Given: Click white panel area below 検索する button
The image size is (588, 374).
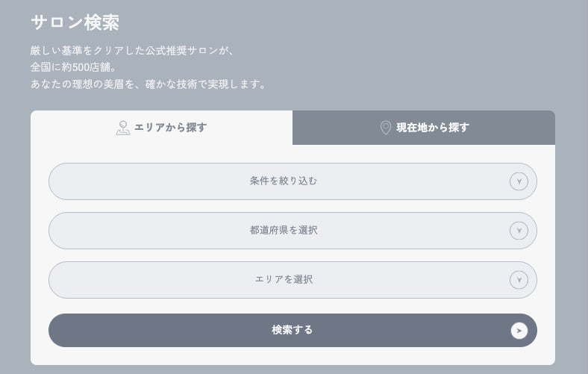Looking at the screenshot, I should (x=293, y=356).
